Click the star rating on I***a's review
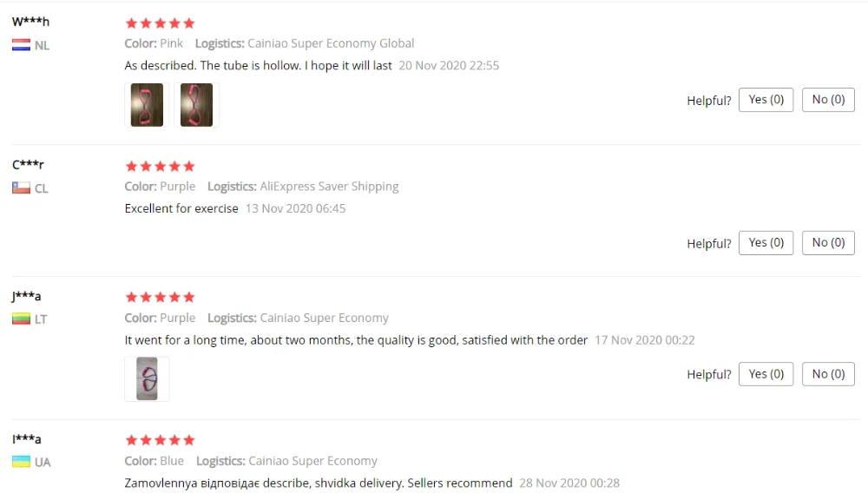 click(160, 440)
